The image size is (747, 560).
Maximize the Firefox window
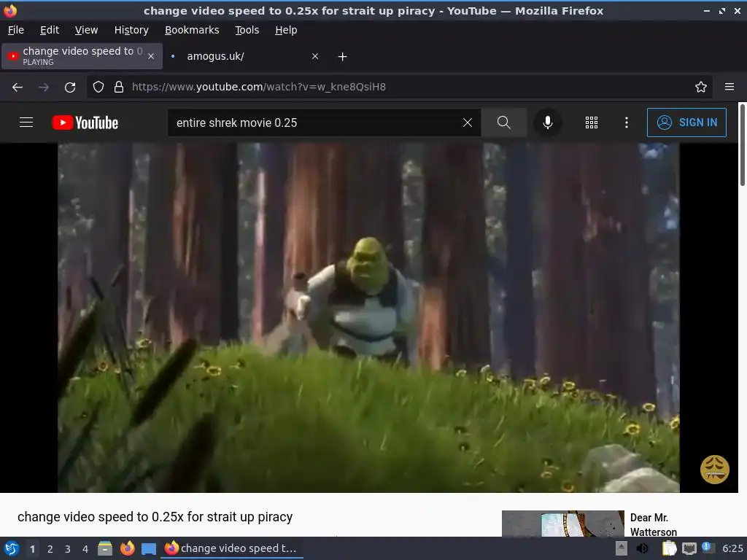pyautogui.click(x=722, y=10)
